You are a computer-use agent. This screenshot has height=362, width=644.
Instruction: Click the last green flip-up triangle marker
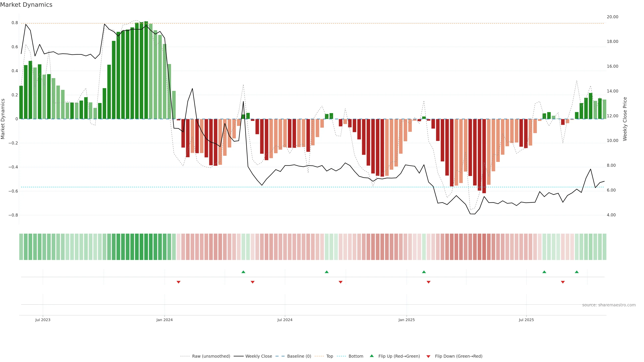577,272
